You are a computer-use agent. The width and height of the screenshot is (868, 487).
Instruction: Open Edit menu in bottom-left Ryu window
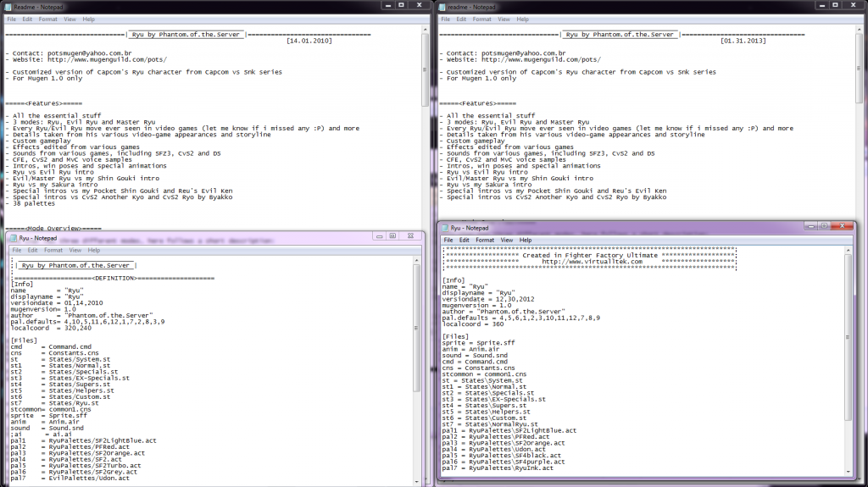33,250
